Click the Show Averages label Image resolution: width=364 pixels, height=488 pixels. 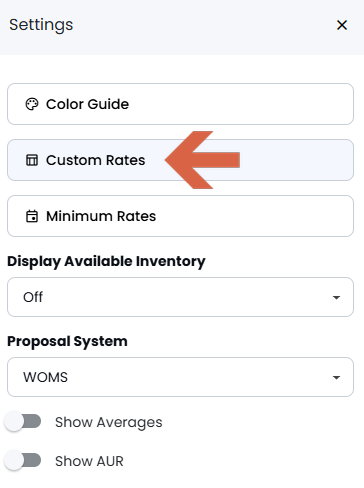click(109, 422)
